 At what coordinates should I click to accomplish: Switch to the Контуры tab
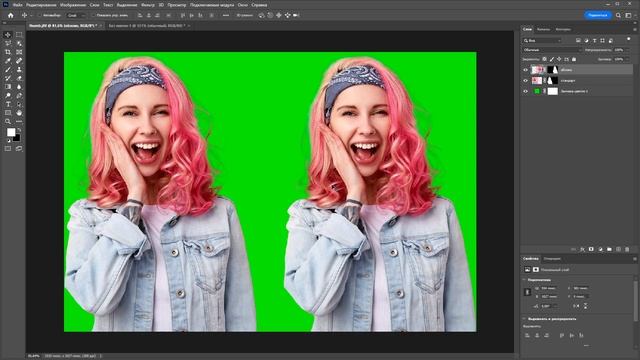(x=563, y=29)
